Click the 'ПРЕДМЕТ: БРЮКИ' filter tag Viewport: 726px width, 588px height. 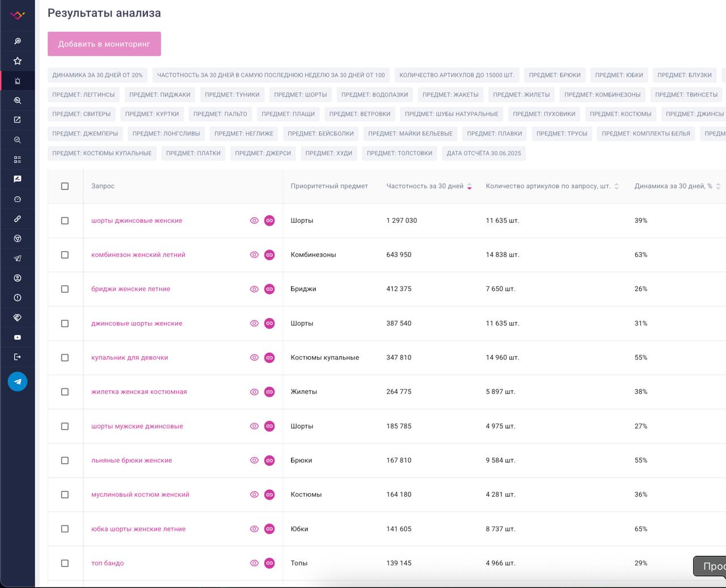555,75
